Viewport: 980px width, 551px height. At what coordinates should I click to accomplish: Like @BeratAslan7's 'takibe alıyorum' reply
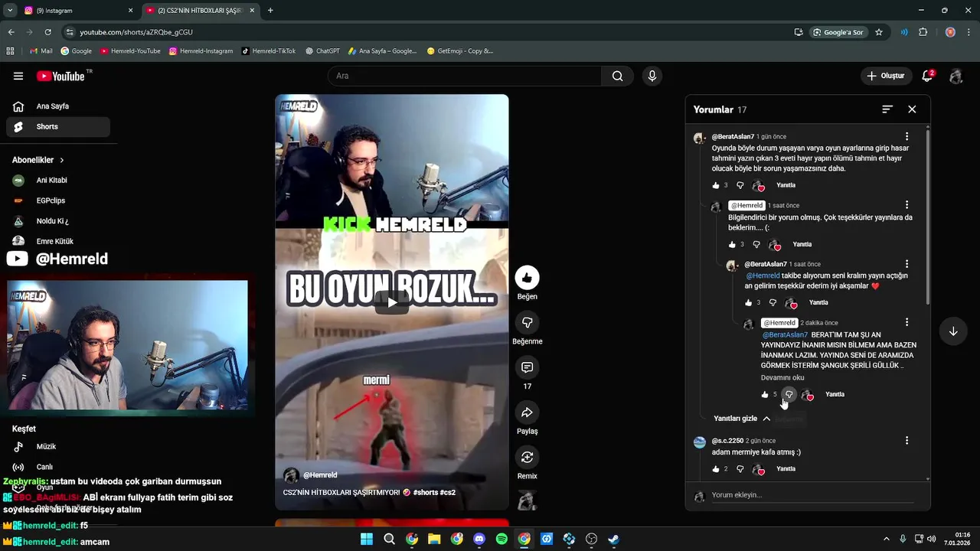(749, 302)
